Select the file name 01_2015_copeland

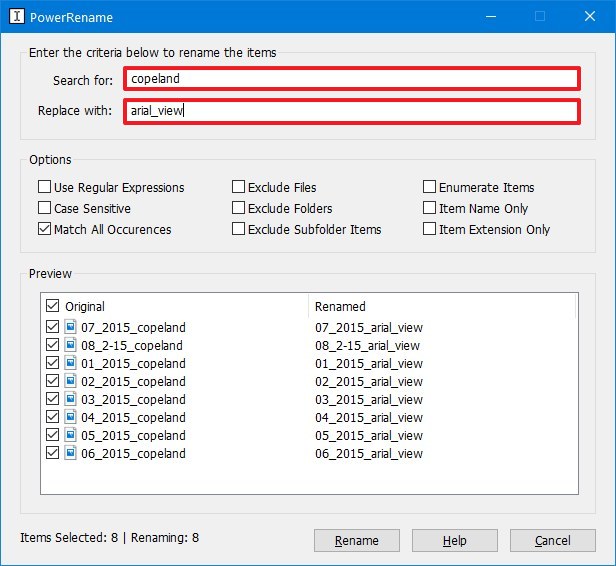[x=133, y=364]
